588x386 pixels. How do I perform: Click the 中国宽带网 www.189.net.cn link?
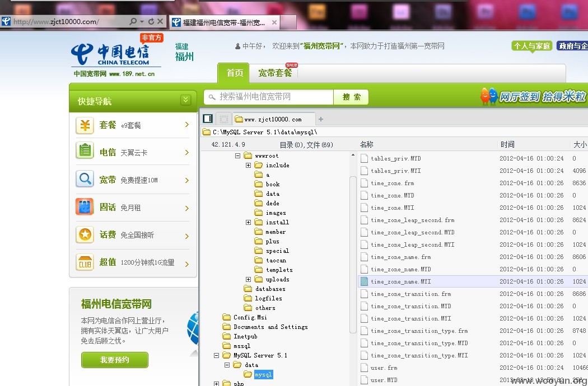(114, 74)
